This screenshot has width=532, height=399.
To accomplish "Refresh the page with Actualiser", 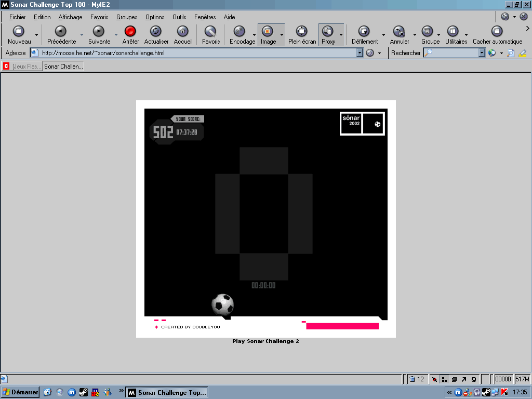I will coord(156,32).
